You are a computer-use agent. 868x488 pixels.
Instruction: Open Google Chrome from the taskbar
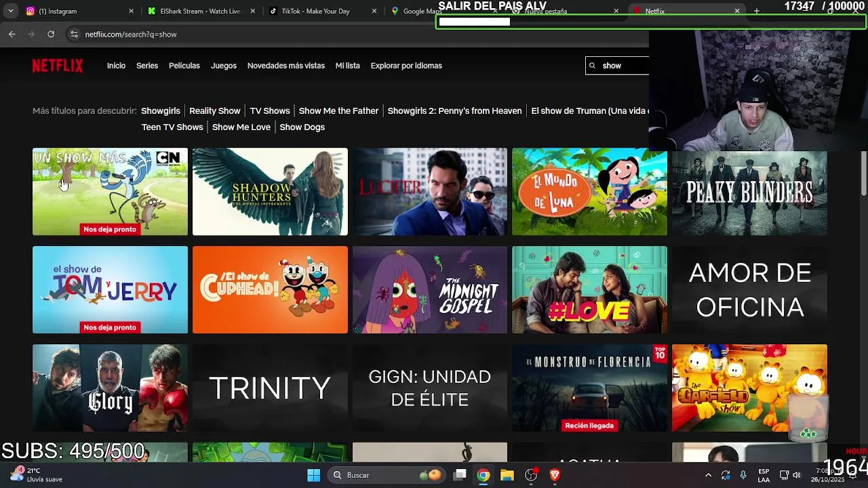[483, 475]
